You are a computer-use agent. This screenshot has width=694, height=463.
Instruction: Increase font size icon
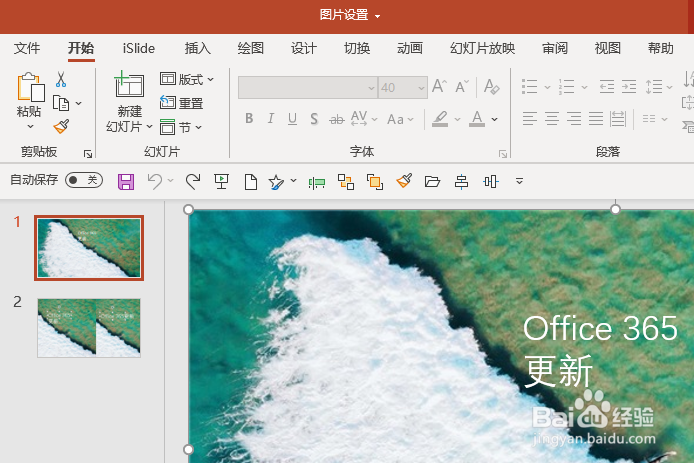(439, 86)
